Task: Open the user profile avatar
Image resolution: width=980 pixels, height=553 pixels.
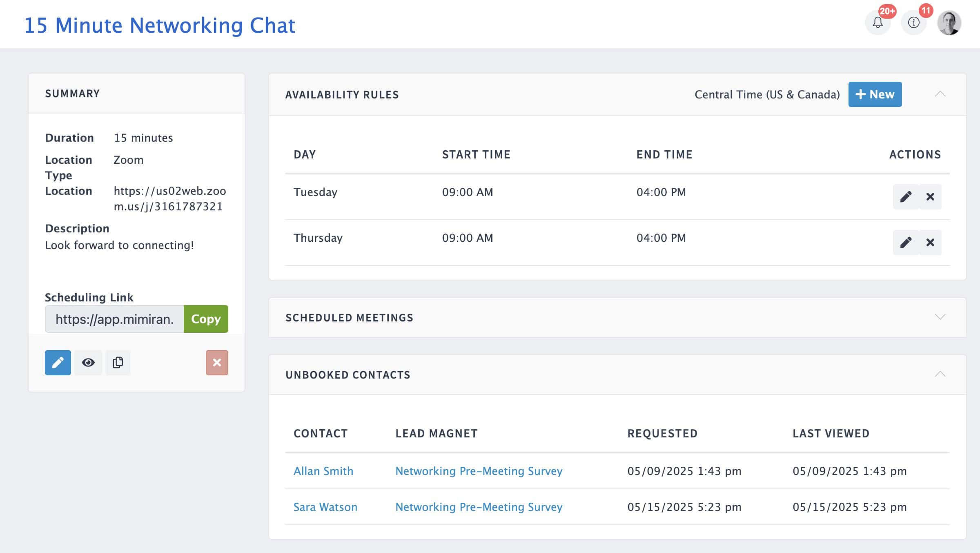Action: [949, 23]
